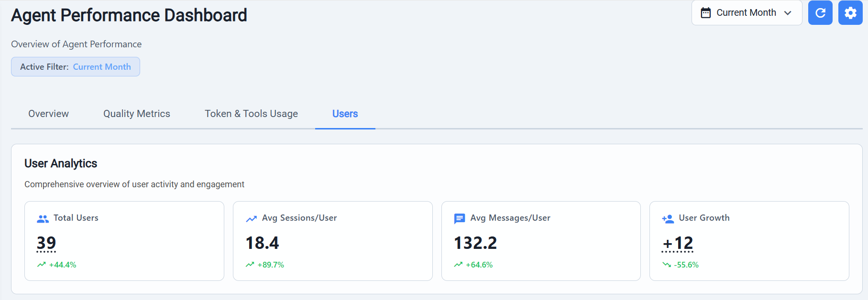Click the User Analytics heading
Viewport: 868px width, 300px height.
point(61,163)
